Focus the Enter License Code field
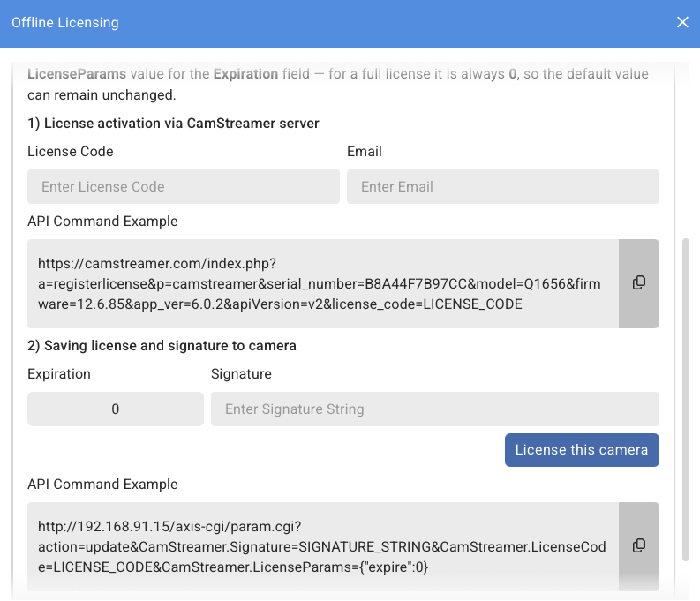This screenshot has width=700, height=601. pos(184,187)
